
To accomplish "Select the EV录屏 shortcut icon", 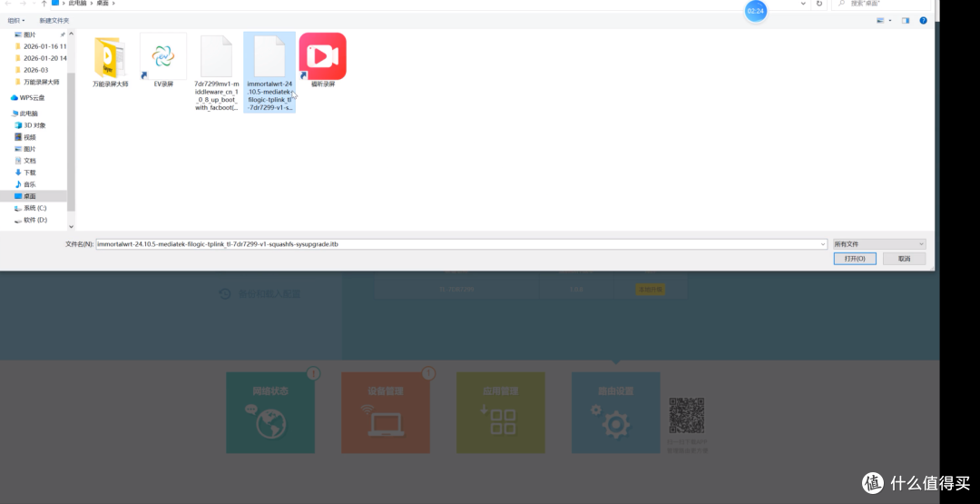I will tap(163, 61).
